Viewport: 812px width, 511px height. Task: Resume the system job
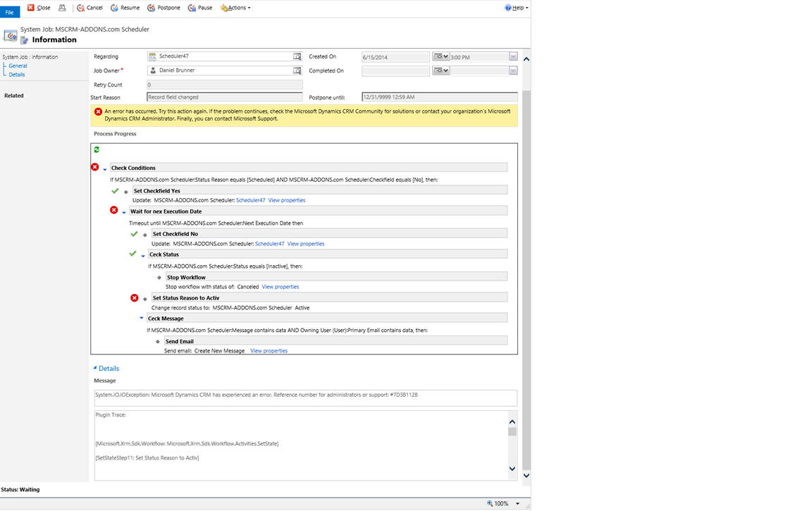click(x=125, y=8)
